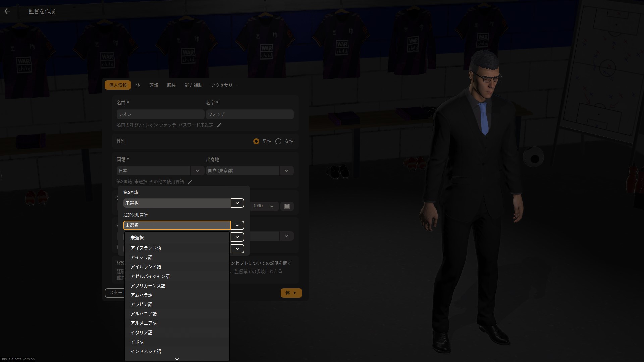The height and width of the screenshot is (362, 644).
Task: Click arrow on the 体 next button
Action: tap(295, 293)
